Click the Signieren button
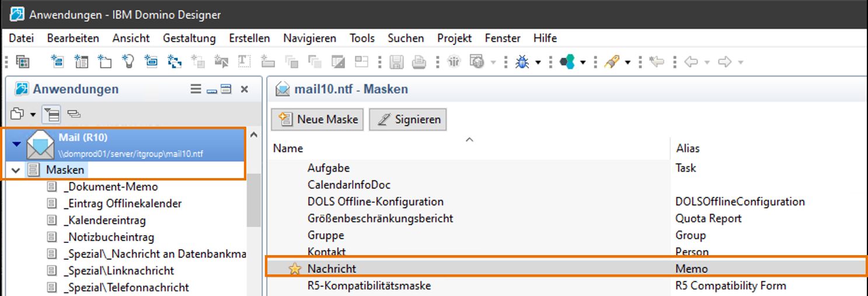The width and height of the screenshot is (868, 296). click(x=408, y=119)
